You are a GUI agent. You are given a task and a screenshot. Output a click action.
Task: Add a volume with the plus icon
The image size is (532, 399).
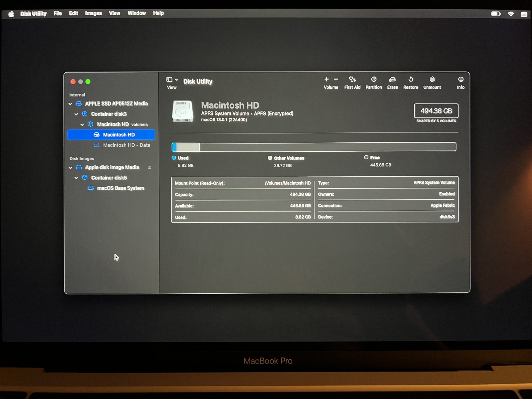pos(327,79)
